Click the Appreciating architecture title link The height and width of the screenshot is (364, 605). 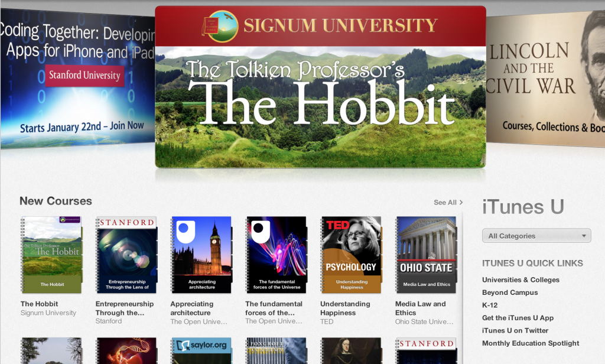click(191, 308)
